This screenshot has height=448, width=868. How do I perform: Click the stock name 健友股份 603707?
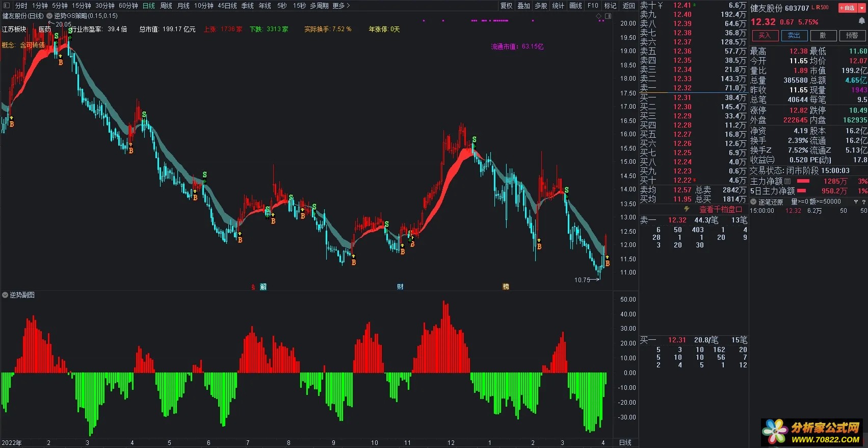pyautogui.click(x=779, y=8)
